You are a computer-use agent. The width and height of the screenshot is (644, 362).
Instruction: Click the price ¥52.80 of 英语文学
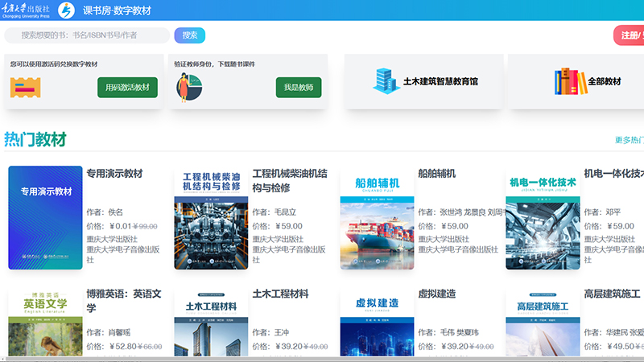point(123,347)
